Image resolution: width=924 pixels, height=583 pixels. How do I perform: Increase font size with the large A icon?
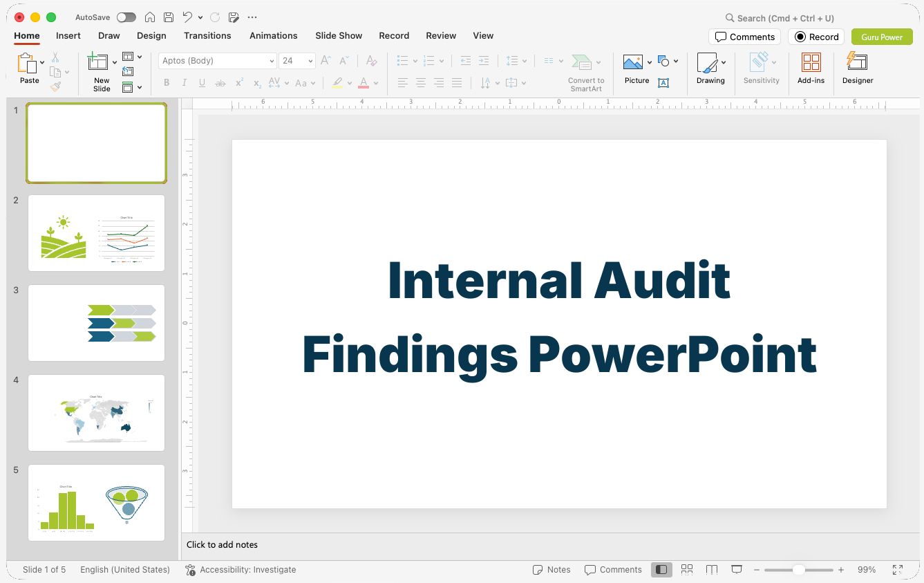coord(326,61)
